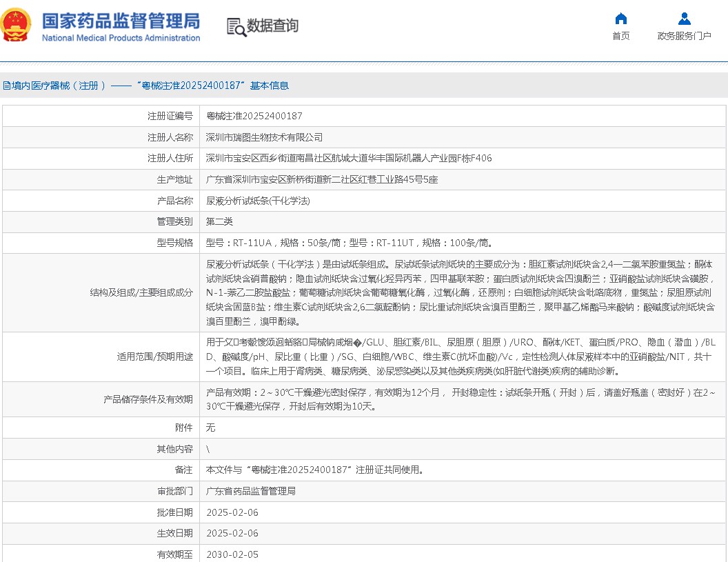The width and height of the screenshot is (728, 562).
Task: Click product name 尿液分析试纸条(干化学法)
Action: click(x=258, y=201)
